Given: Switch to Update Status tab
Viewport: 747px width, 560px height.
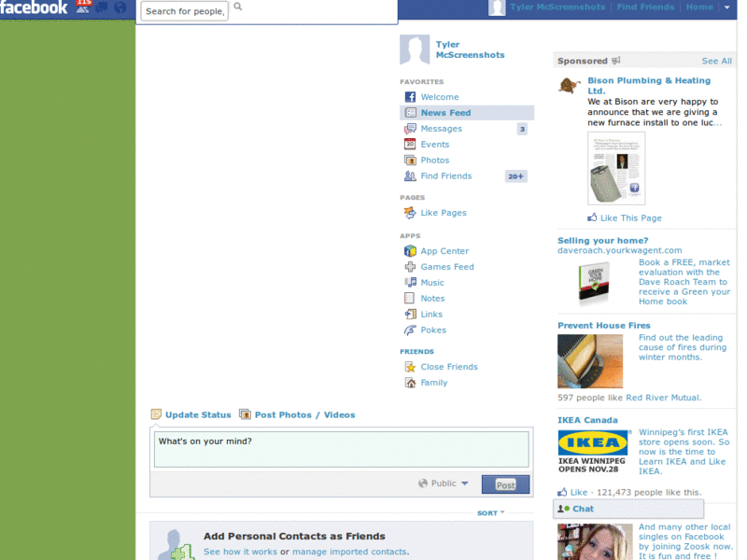Looking at the screenshot, I should click(x=198, y=414).
